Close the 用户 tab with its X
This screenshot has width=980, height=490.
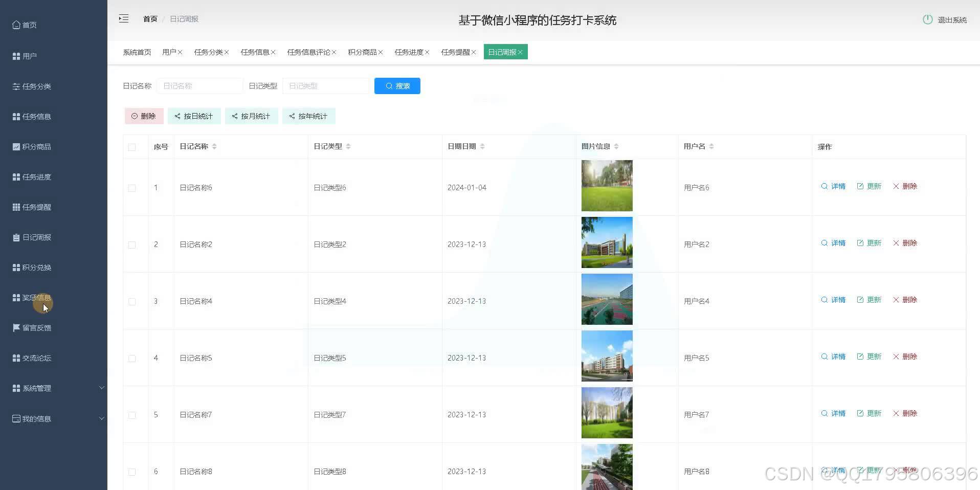coord(180,52)
